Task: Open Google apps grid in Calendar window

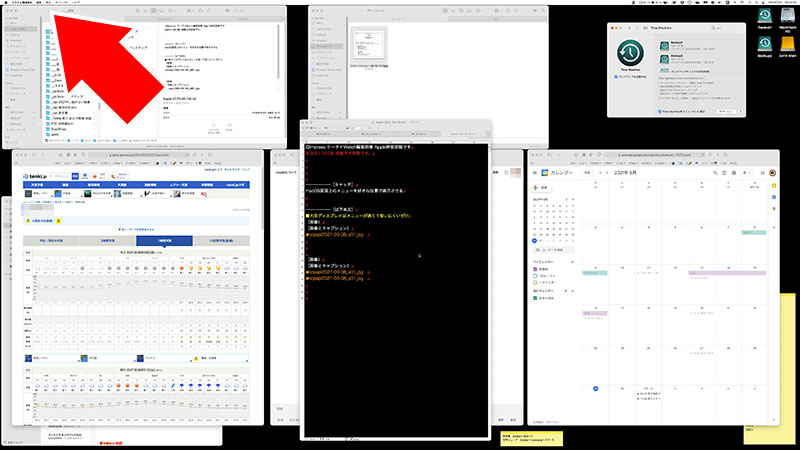Action: 762,173
